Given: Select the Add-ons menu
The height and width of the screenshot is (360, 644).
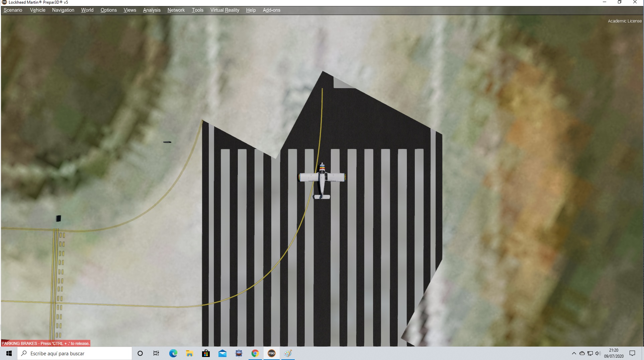Looking at the screenshot, I should coord(271,10).
